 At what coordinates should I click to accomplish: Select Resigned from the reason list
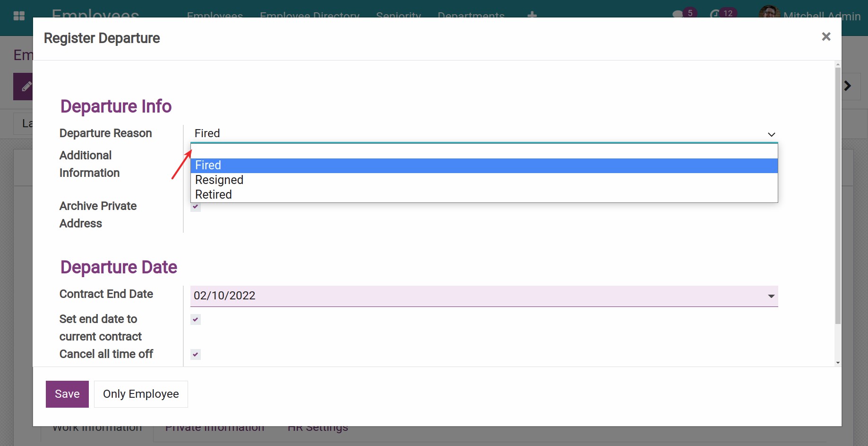click(x=219, y=180)
